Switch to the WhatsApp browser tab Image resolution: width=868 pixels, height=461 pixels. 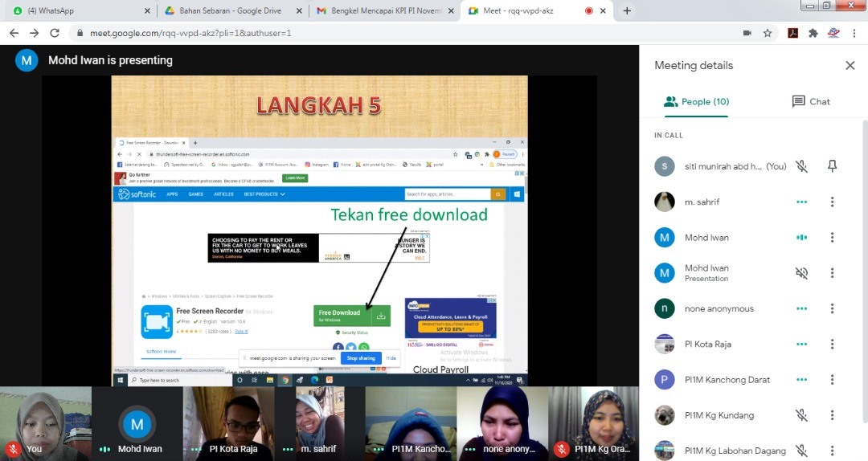coord(78,10)
